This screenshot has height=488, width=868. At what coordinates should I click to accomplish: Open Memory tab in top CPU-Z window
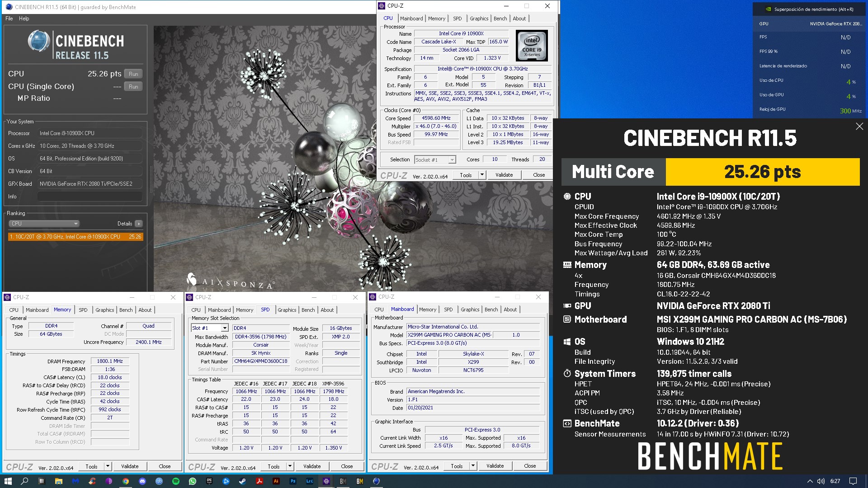pos(437,19)
